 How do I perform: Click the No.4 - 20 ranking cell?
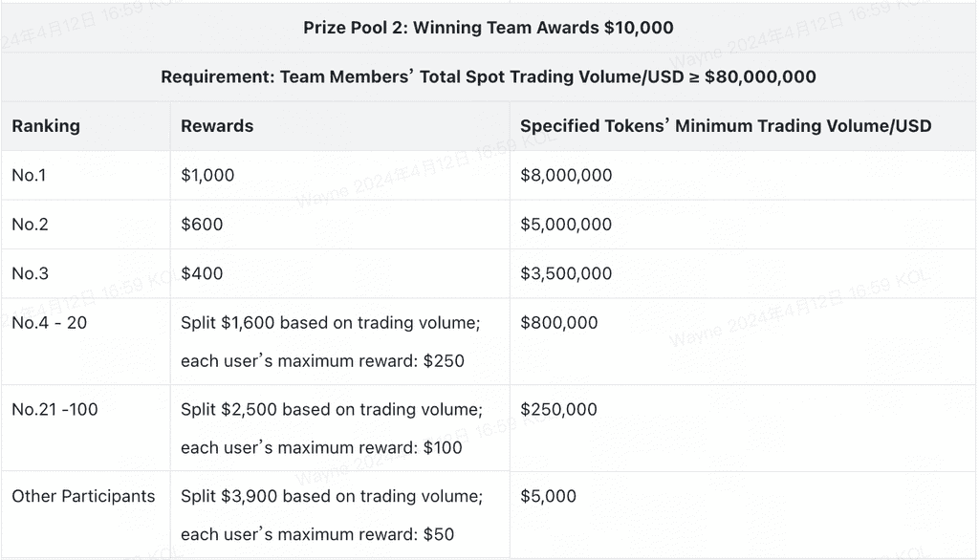(49, 323)
